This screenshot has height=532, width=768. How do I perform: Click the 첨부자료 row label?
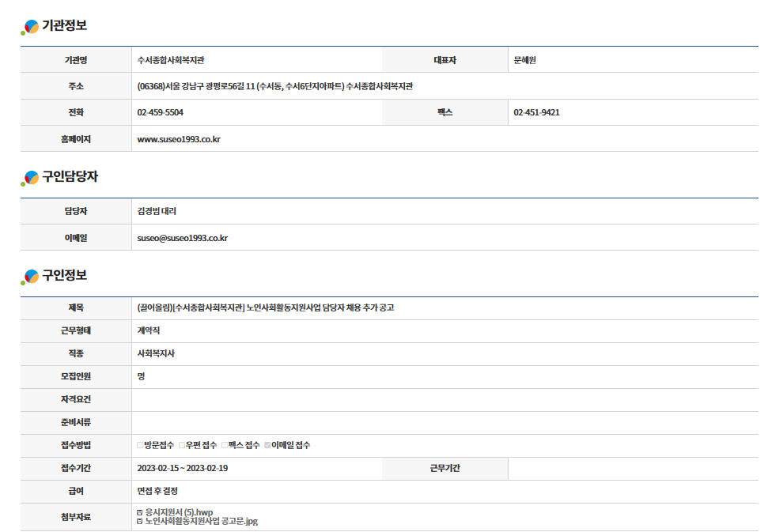pyautogui.click(x=76, y=517)
